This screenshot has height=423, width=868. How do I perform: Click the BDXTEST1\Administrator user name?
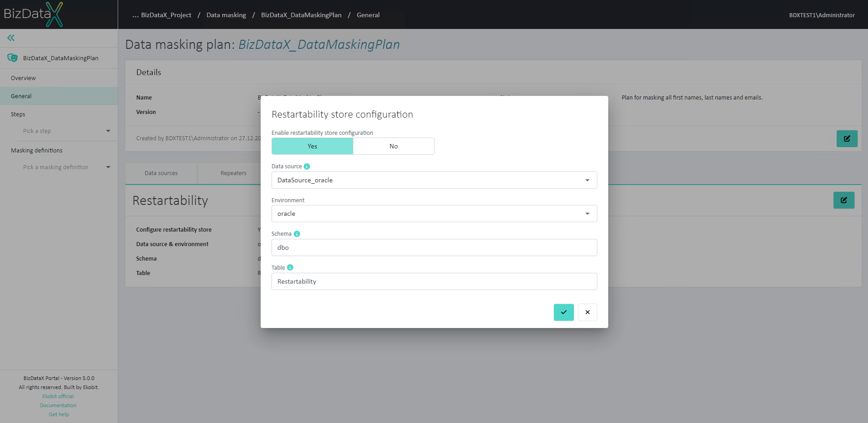click(822, 15)
